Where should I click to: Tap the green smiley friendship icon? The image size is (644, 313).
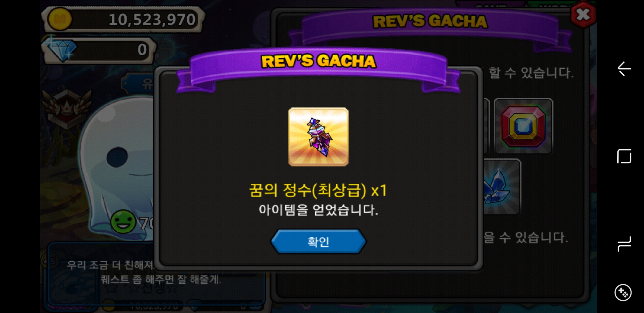click(x=123, y=222)
